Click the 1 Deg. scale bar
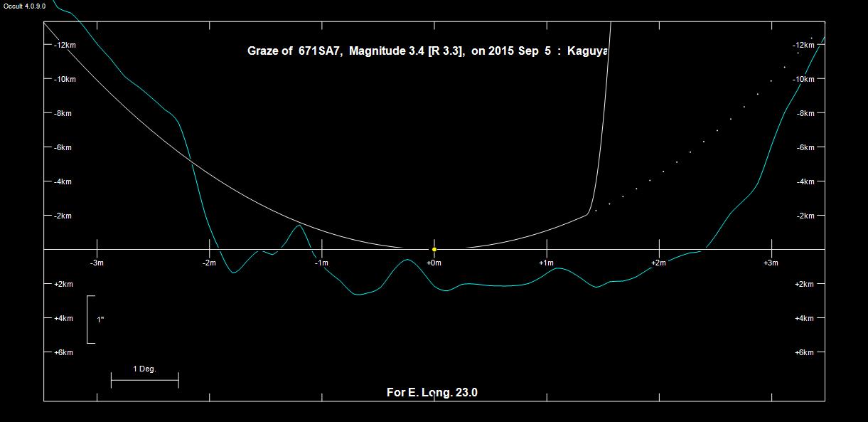 click(144, 380)
